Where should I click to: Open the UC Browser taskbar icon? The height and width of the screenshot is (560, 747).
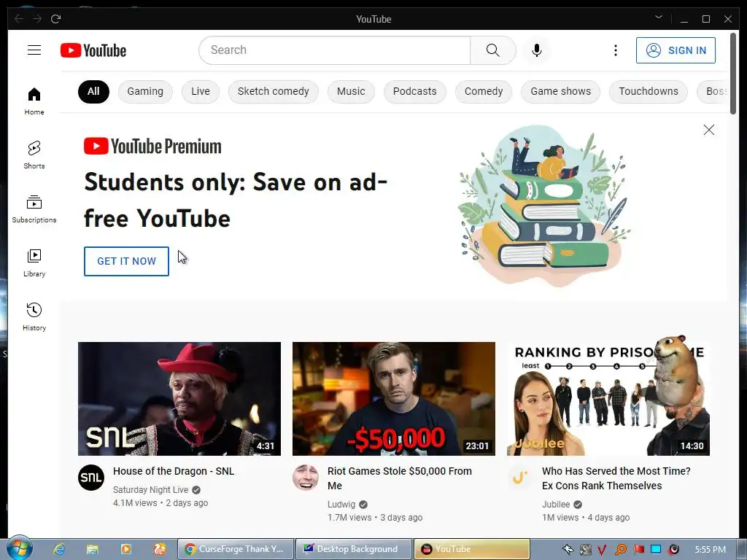159,549
